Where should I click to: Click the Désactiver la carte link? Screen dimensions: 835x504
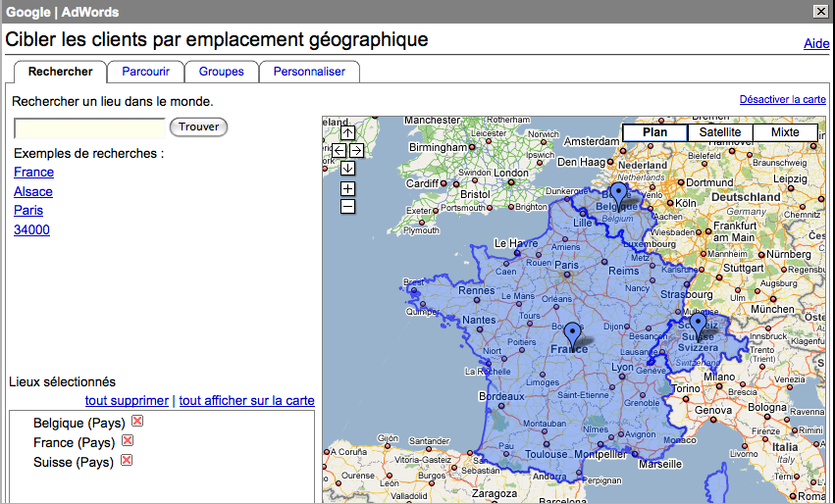(x=782, y=100)
